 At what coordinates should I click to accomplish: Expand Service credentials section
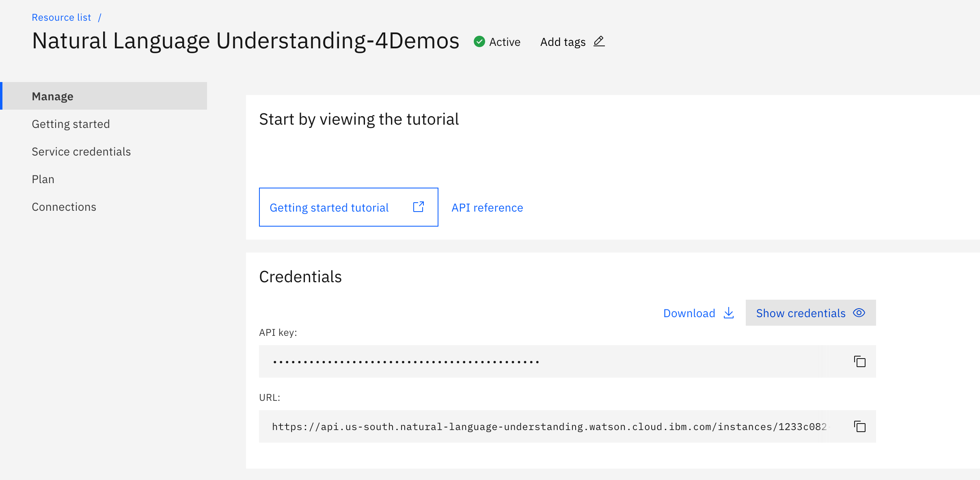click(81, 151)
